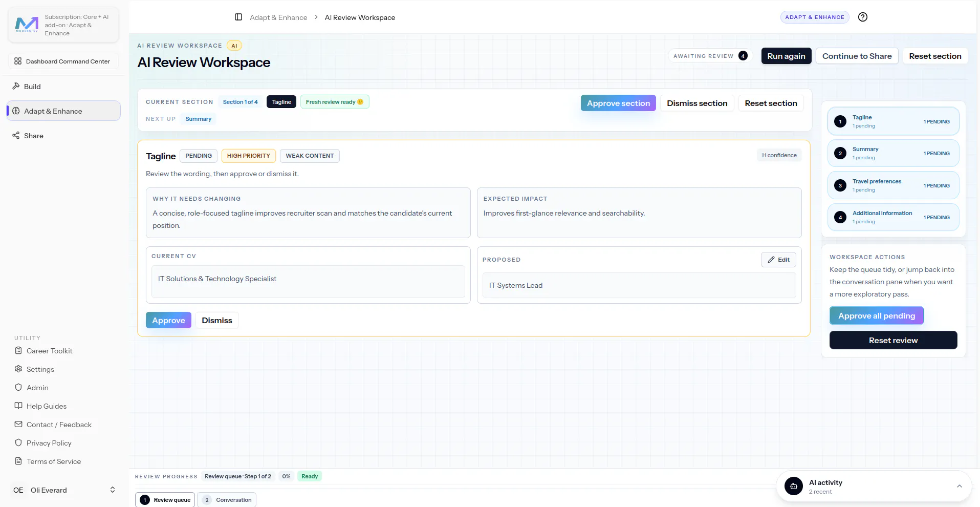The width and height of the screenshot is (980, 507).
Task: Click Reset section in the header
Action: (x=935, y=56)
